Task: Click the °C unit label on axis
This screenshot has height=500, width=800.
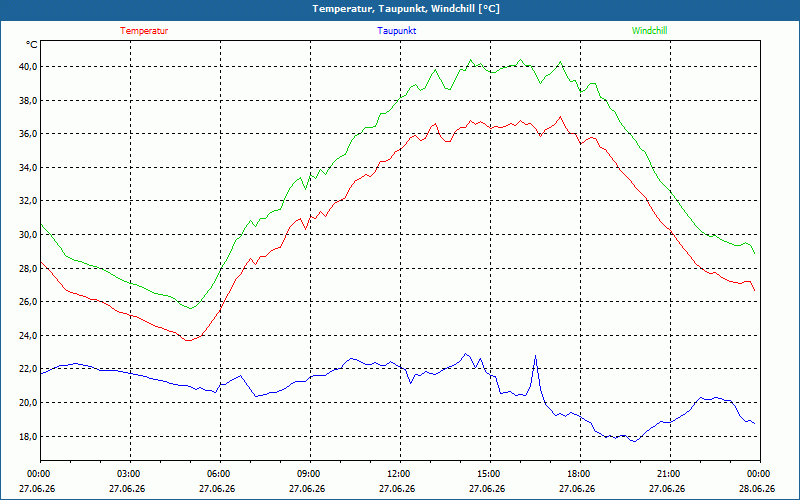Action: pyautogui.click(x=31, y=45)
